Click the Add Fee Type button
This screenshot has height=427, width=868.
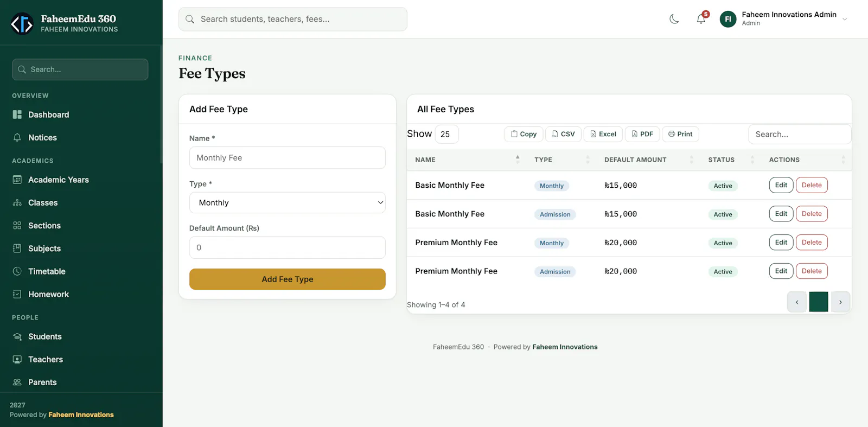[288, 279]
